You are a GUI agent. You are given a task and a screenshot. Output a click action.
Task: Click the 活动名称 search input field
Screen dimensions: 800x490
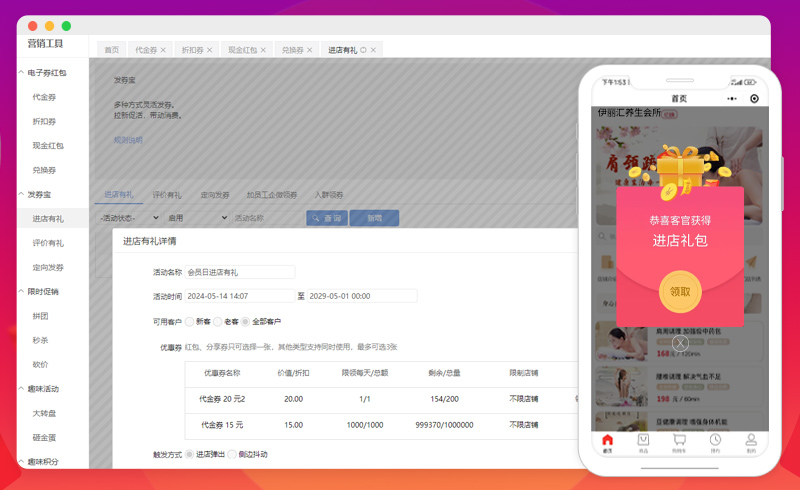coord(266,218)
